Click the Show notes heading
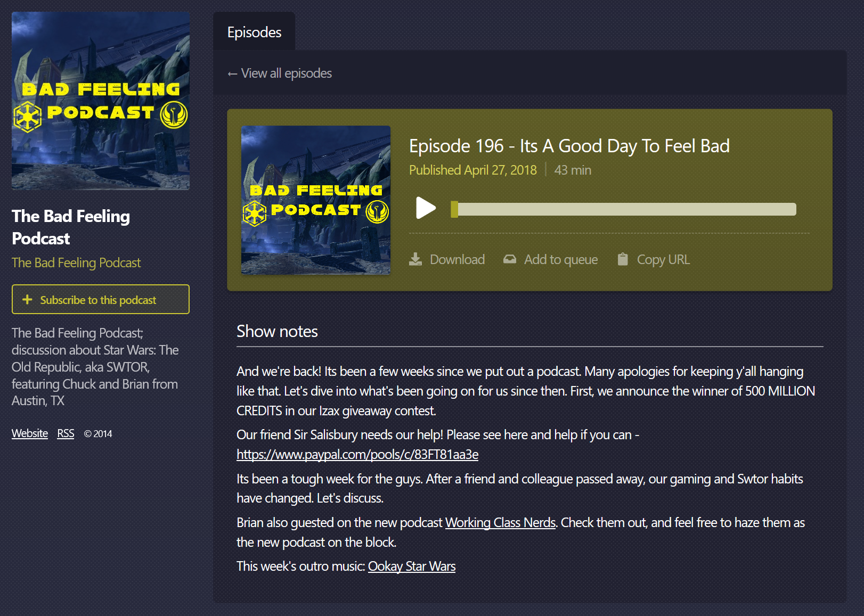Image resolution: width=864 pixels, height=616 pixels. coord(277,332)
